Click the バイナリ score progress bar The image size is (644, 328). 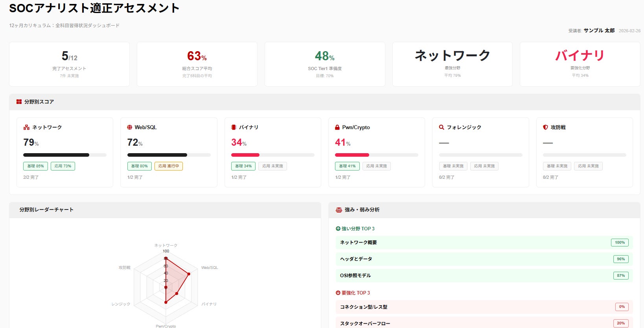[x=273, y=155]
